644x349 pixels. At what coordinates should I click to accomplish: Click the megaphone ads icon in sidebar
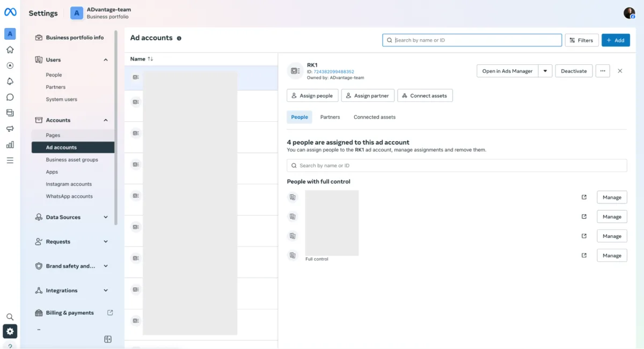point(10,129)
